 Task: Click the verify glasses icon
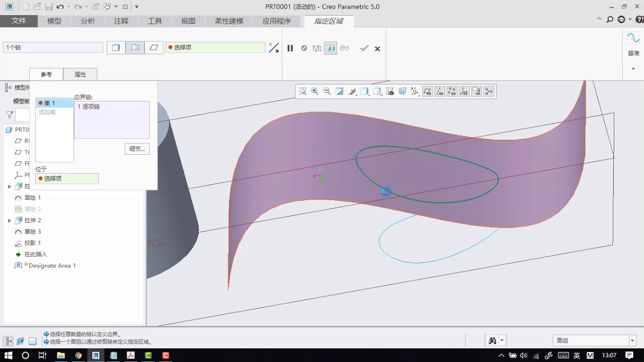click(344, 48)
